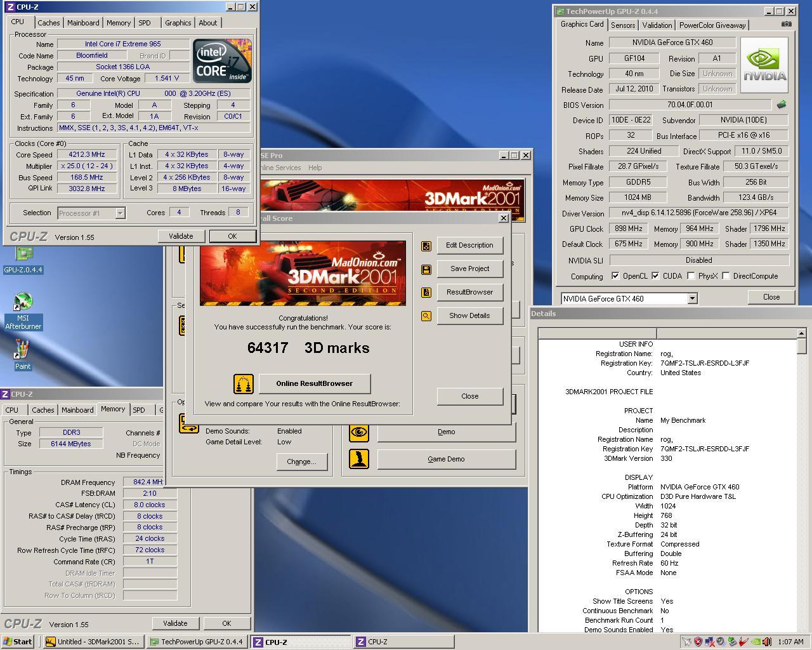
Task: Click the BIOS Version field in GPU-Z
Action: (690, 105)
